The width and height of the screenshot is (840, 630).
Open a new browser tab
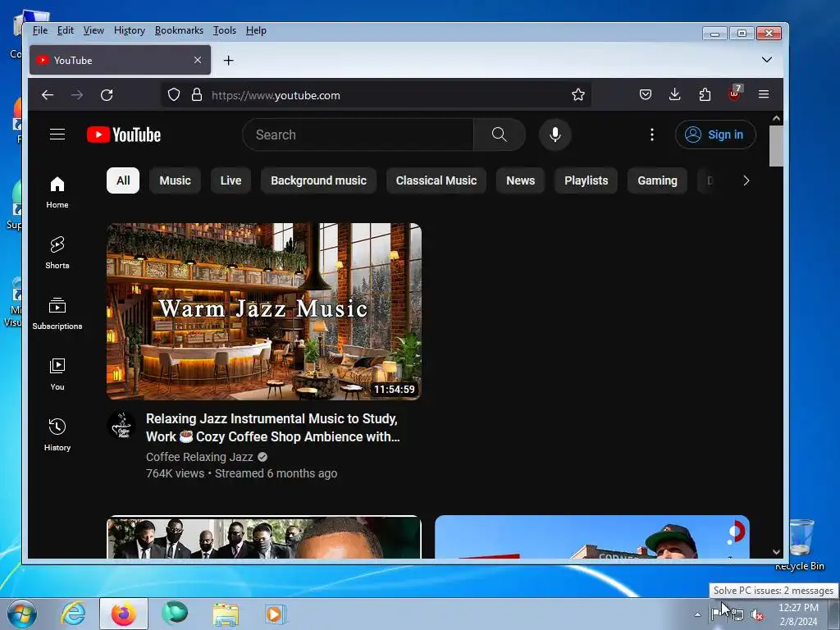pyautogui.click(x=229, y=61)
